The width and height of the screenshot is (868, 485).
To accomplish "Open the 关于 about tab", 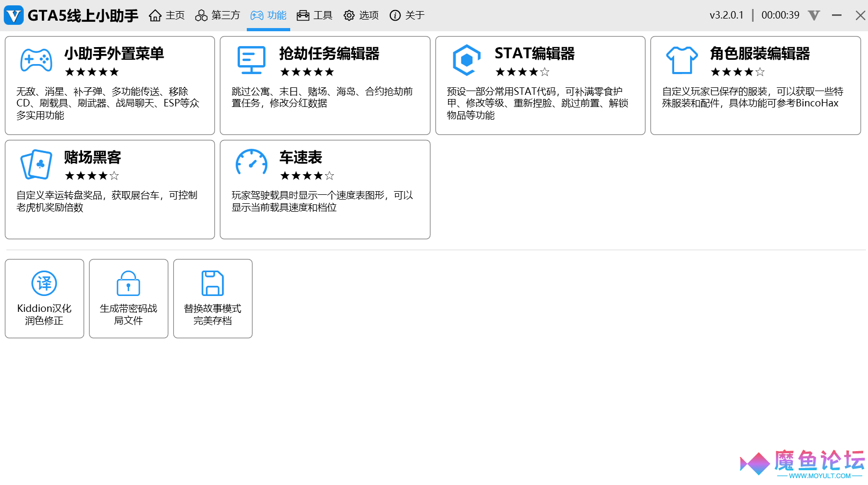I will pos(407,15).
